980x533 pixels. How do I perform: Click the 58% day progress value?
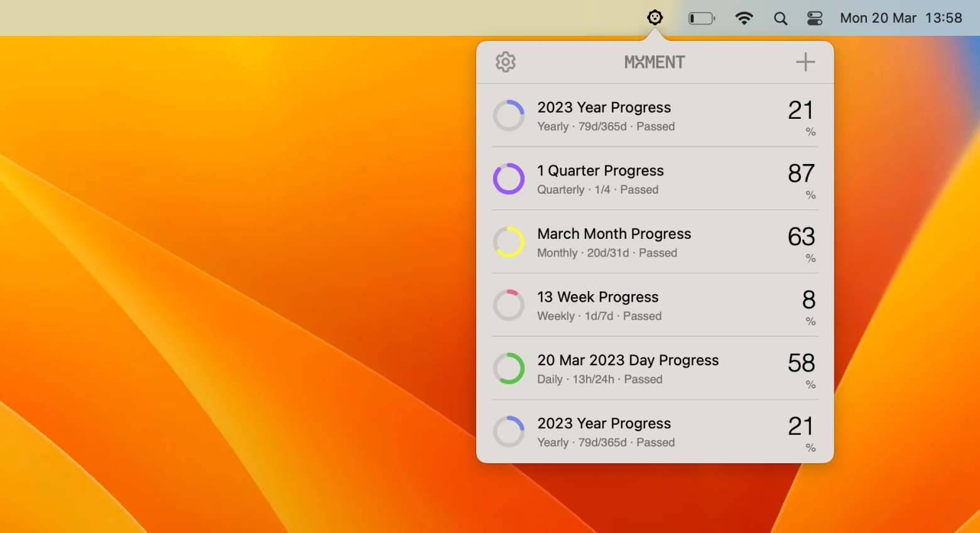[801, 363]
